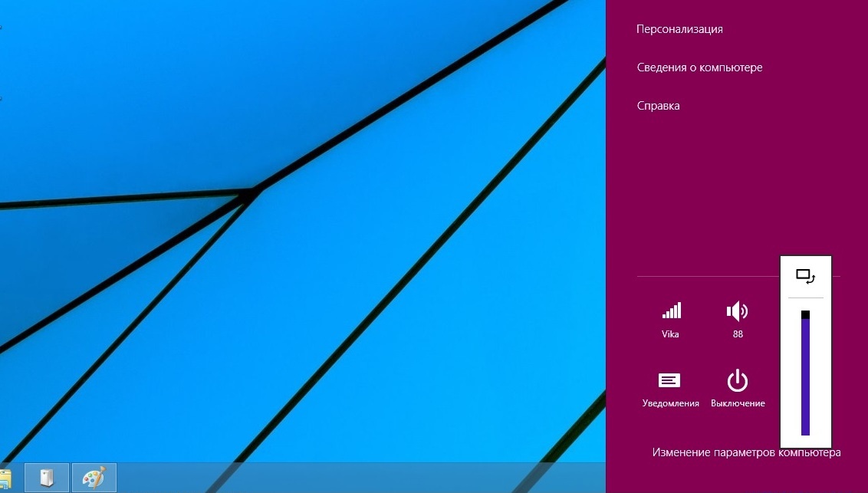Click the volume level number 88

point(738,334)
